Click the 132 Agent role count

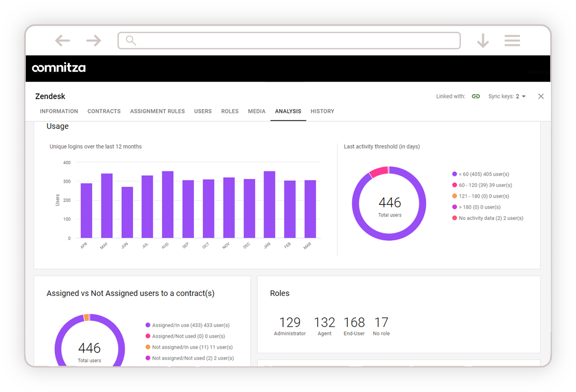tap(324, 326)
